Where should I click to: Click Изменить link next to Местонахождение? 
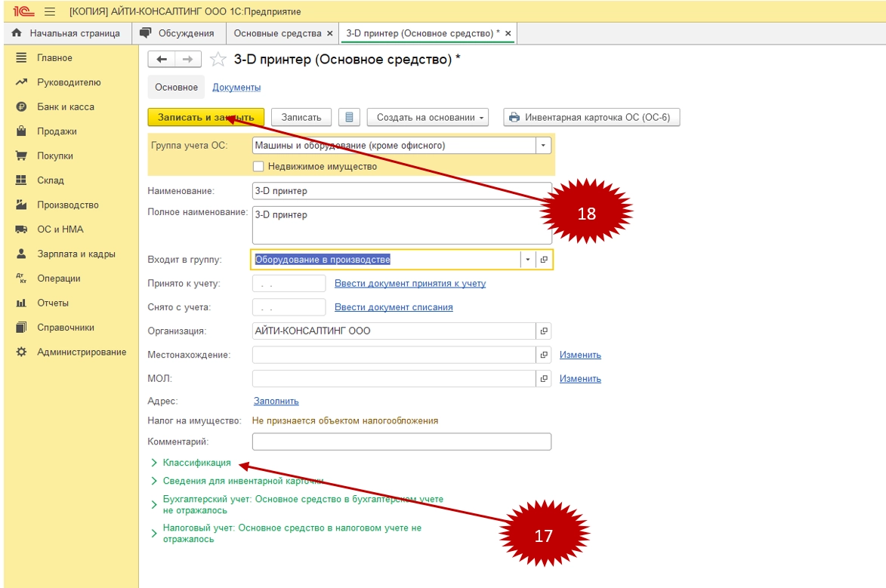coord(580,355)
